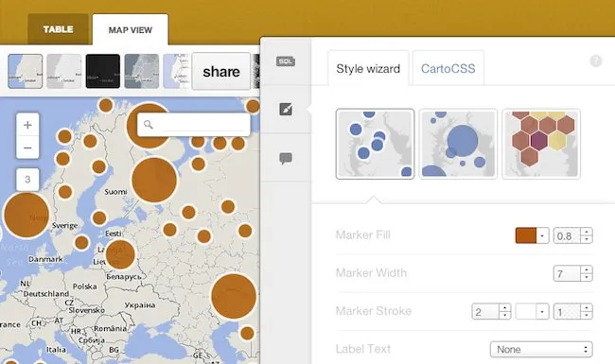Image resolution: width=615 pixels, height=364 pixels.
Task: Open the CartoCSS tab
Action: (x=448, y=69)
